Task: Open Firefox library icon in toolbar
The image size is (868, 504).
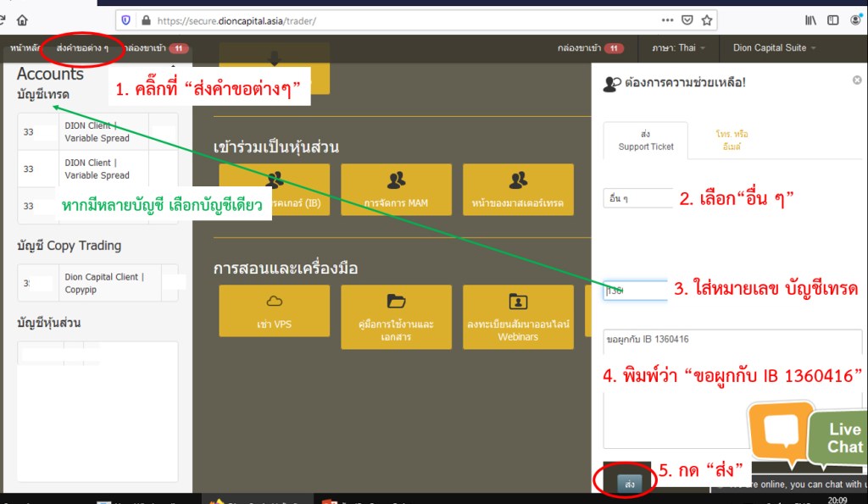Action: [811, 20]
